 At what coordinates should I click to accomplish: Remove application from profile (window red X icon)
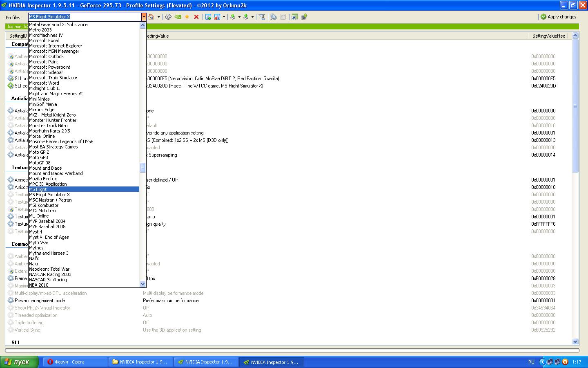[x=217, y=17]
